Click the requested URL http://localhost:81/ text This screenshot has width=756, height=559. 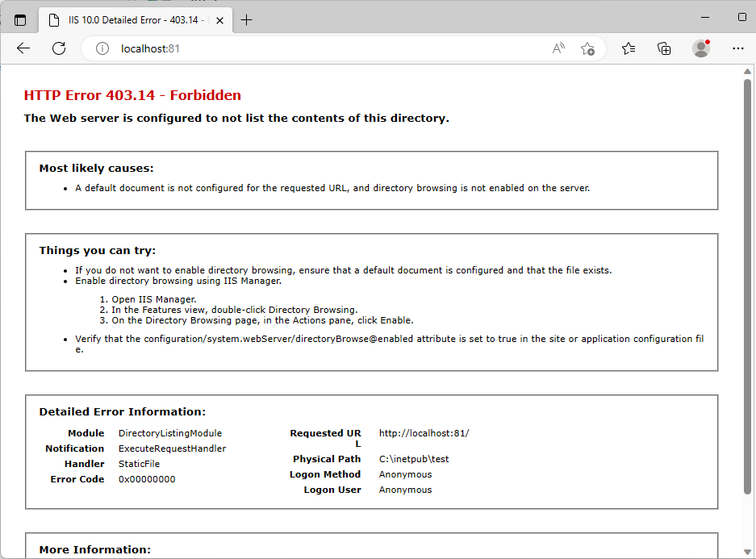[424, 433]
